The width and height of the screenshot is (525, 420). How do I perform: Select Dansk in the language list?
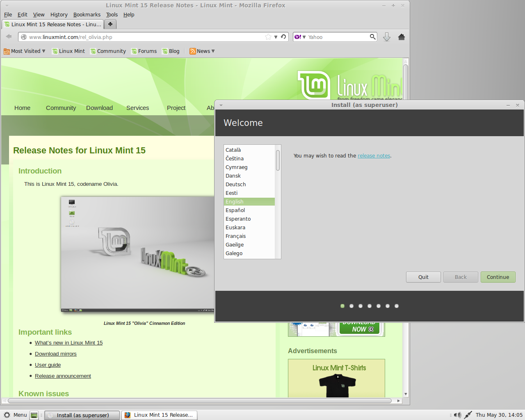(249, 176)
